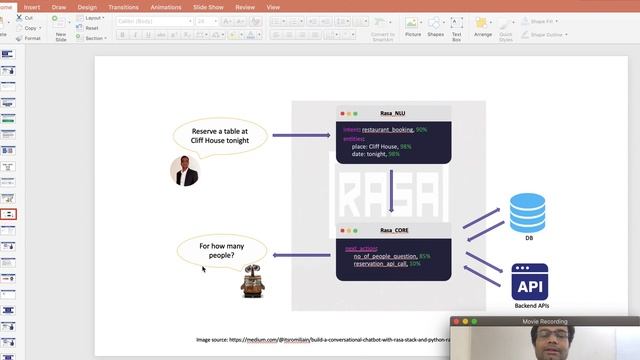Viewport: 640px width, 360px height.
Task: Align text left in the paragraph group
Action: [x=276, y=36]
